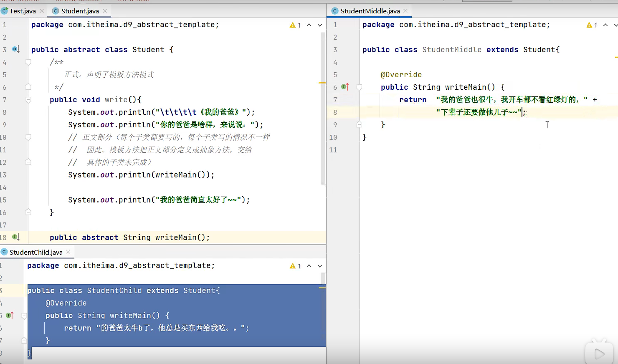Click the video play button overlay

pos(599,354)
